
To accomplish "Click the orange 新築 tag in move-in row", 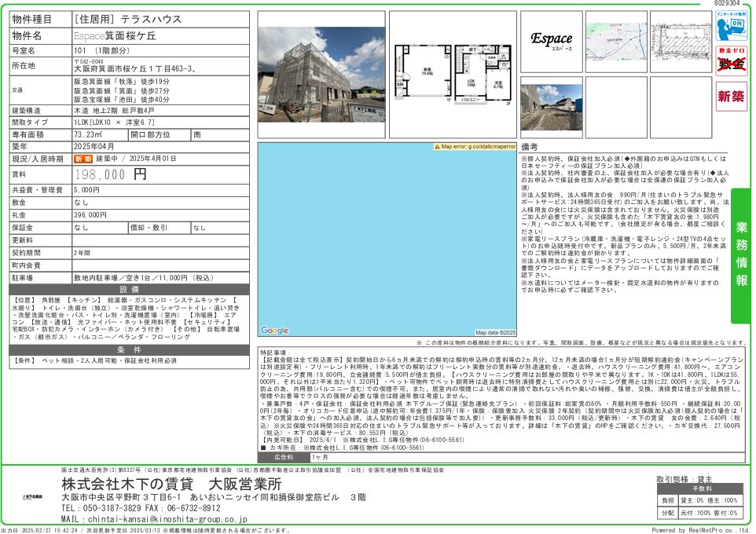I will tap(83, 159).
